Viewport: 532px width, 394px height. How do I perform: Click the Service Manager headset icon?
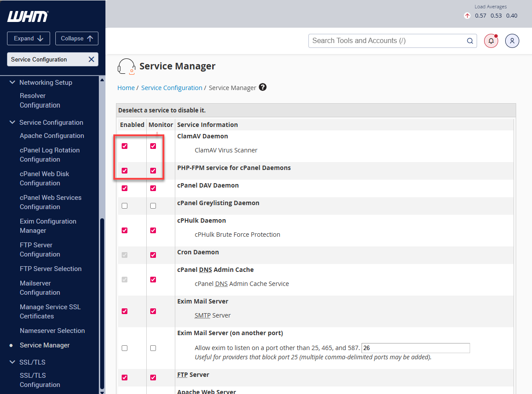pyautogui.click(x=126, y=66)
